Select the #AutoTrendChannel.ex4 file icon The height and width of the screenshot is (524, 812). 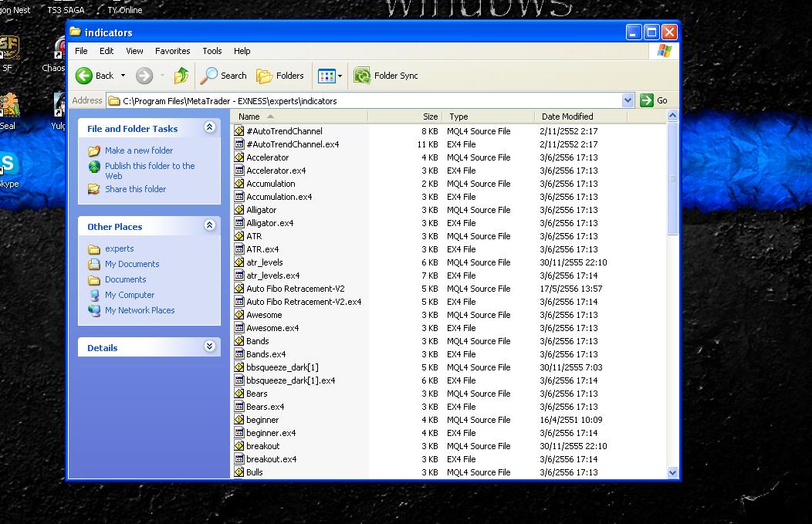point(239,144)
